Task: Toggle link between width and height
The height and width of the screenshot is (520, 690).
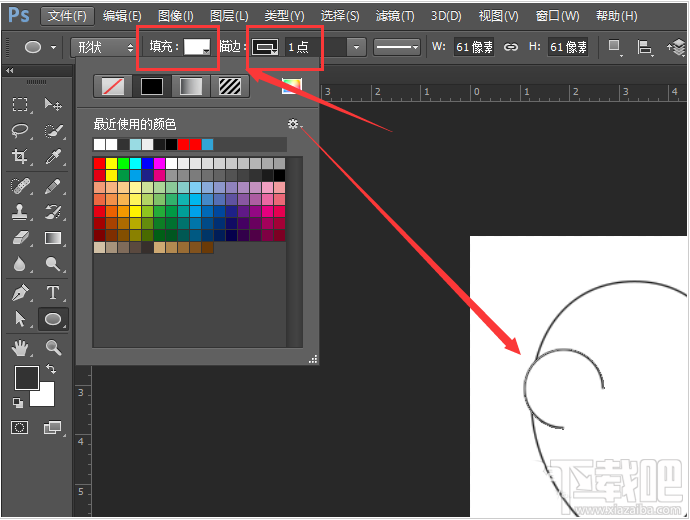Action: tap(510, 47)
